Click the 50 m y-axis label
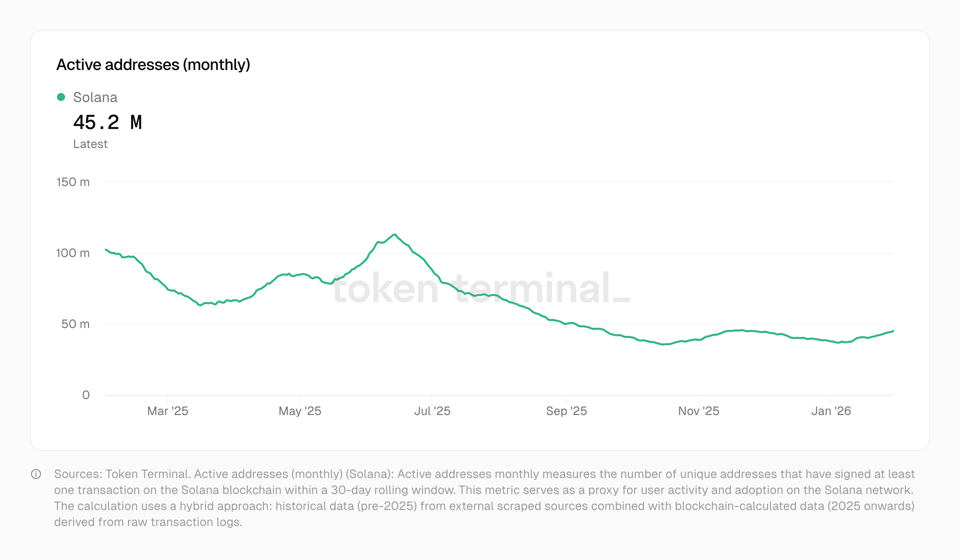 pyautogui.click(x=75, y=324)
